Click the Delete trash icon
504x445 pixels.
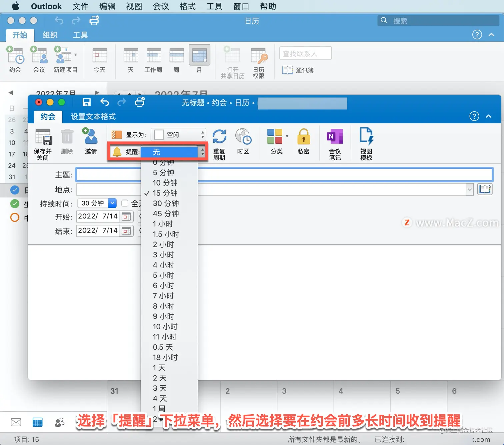point(67,137)
